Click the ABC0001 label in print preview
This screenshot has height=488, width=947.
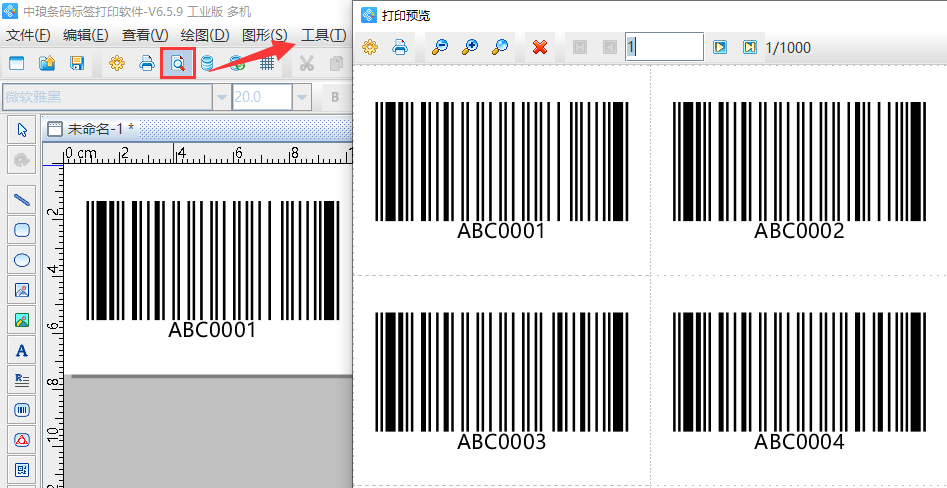[x=501, y=231]
